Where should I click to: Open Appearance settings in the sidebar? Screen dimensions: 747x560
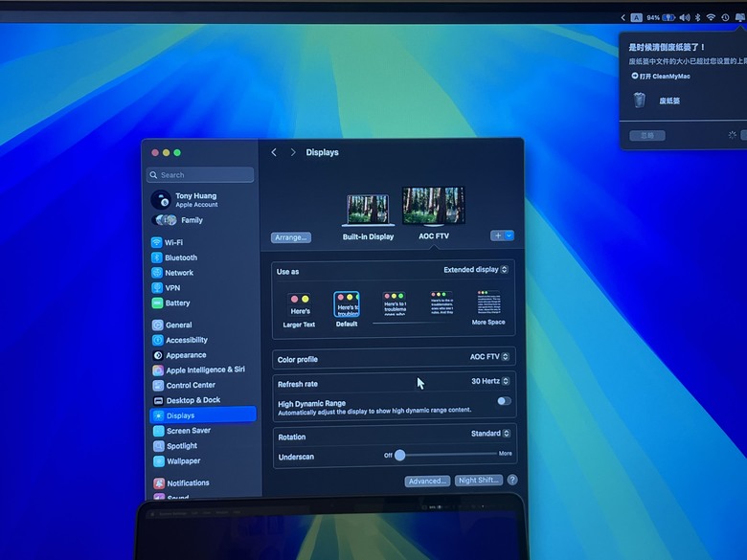pos(180,355)
